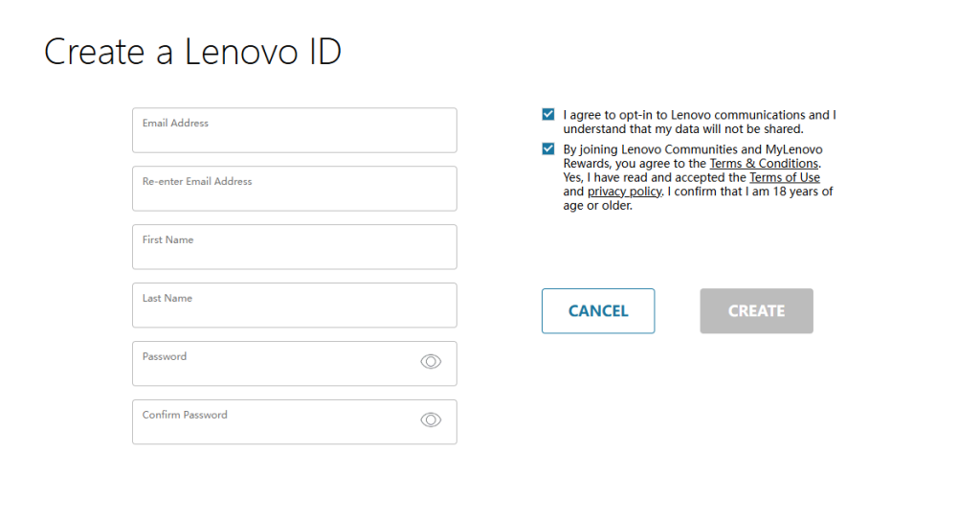Click the grey CREATE button
980x521 pixels.
click(756, 311)
